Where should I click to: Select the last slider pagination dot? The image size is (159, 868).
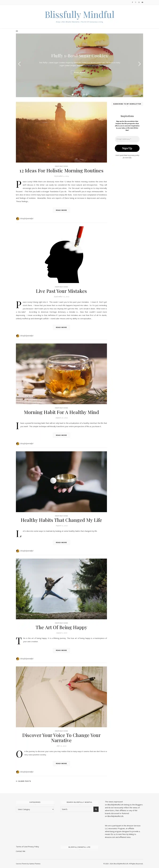pyautogui.click(x=87, y=95)
